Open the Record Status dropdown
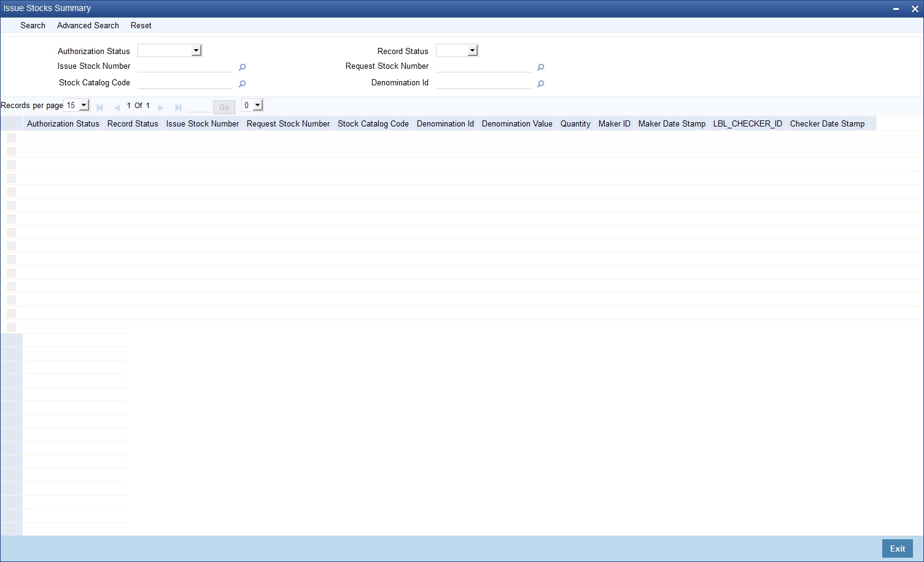This screenshot has width=924, height=562. (457, 51)
